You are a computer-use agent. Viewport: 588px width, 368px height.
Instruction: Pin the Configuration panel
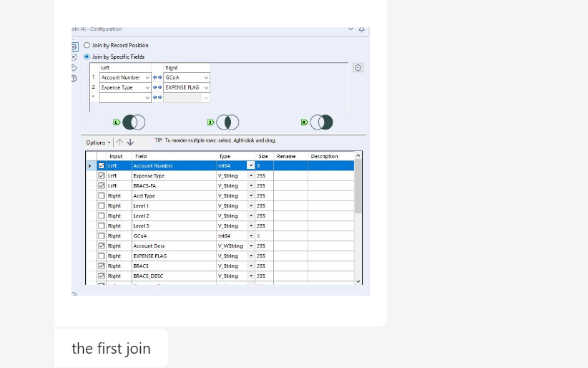pos(361,29)
